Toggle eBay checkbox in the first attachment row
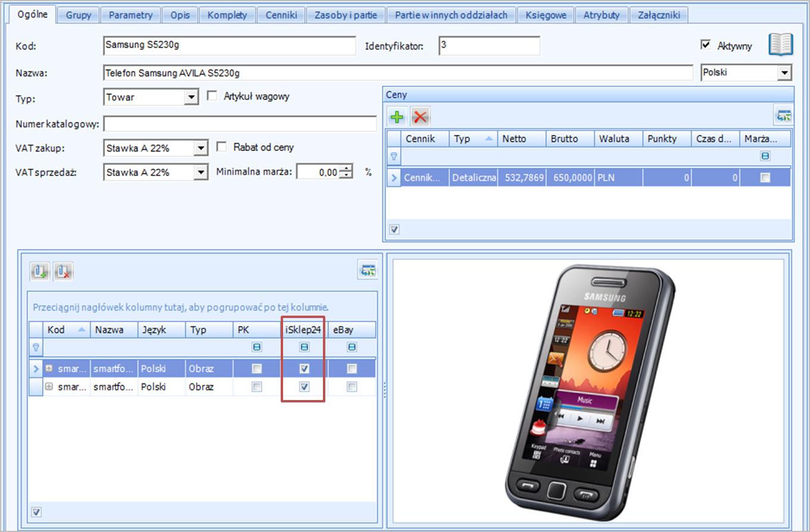 point(351,369)
